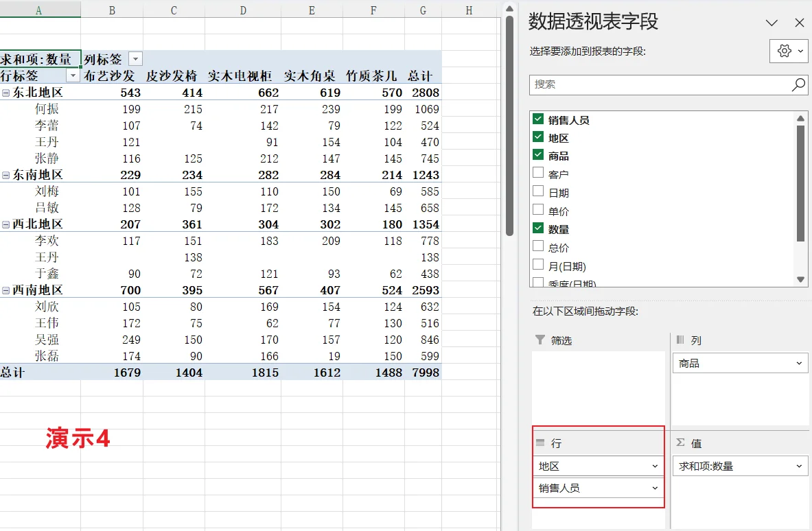Select the 何振 row label

(47, 109)
